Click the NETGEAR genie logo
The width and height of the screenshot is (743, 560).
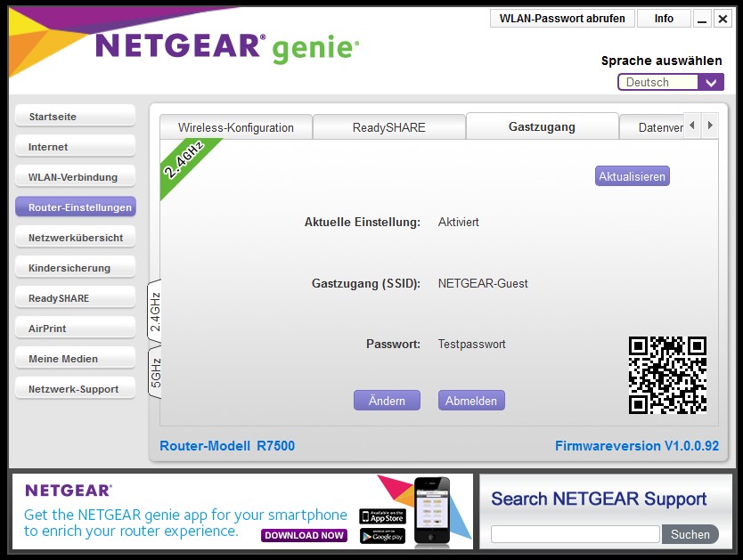[x=227, y=47]
